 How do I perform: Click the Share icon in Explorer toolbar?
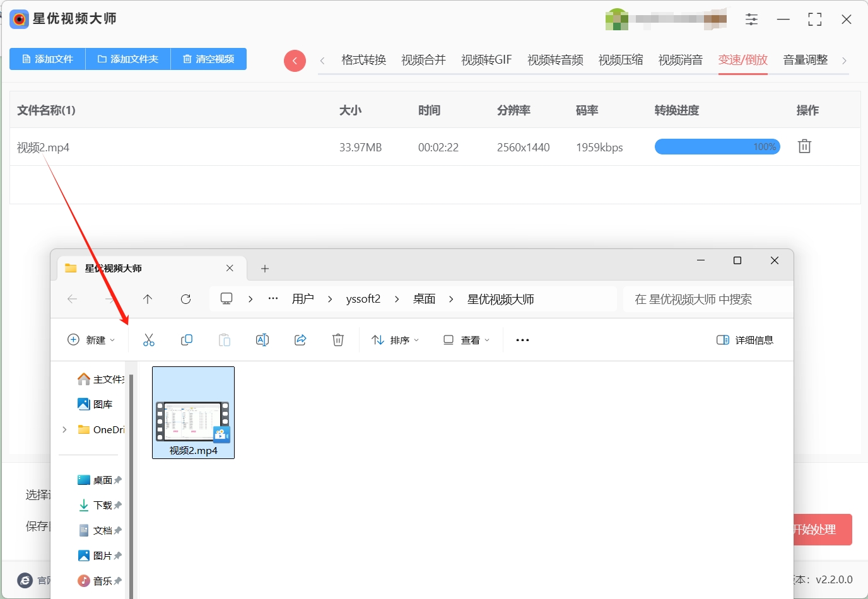click(300, 340)
